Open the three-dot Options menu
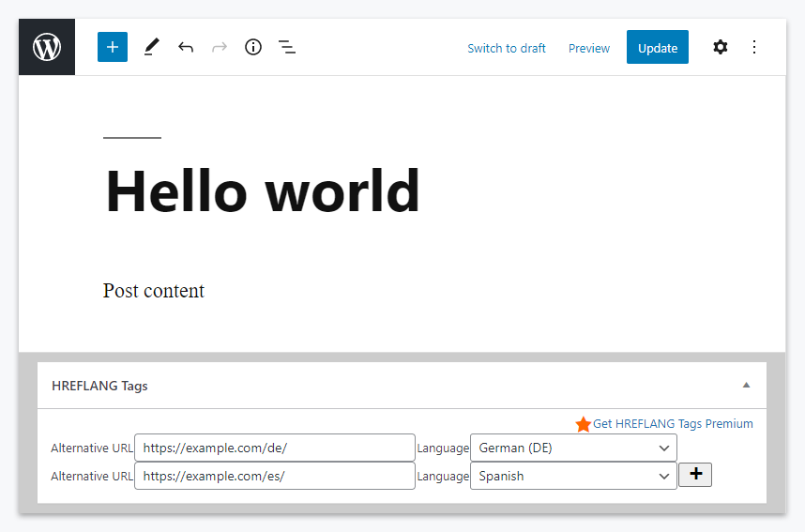Viewport: 805px width, 532px height. (754, 47)
